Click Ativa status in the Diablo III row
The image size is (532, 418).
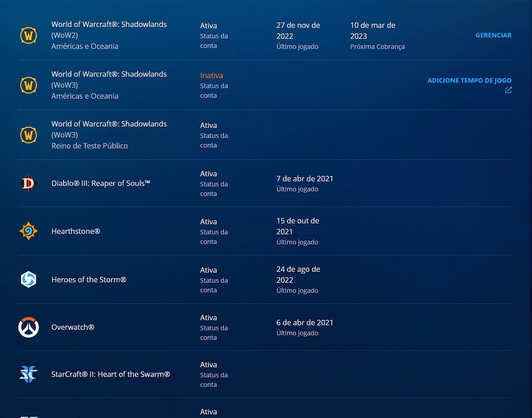point(208,174)
